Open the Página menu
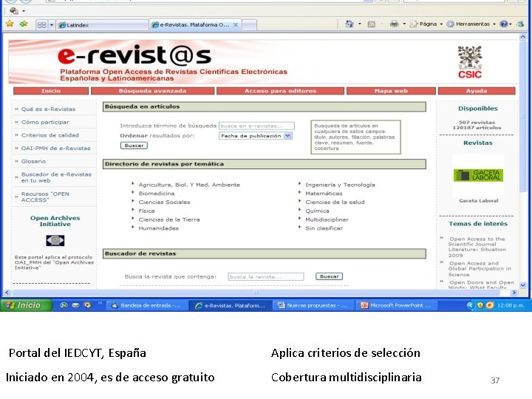 426,24
